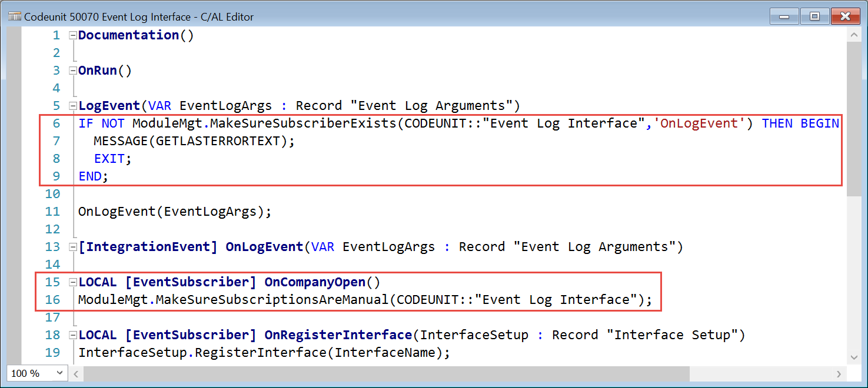Click the OnRegisterInterface function name
The height and width of the screenshot is (388, 868).
coord(338,335)
